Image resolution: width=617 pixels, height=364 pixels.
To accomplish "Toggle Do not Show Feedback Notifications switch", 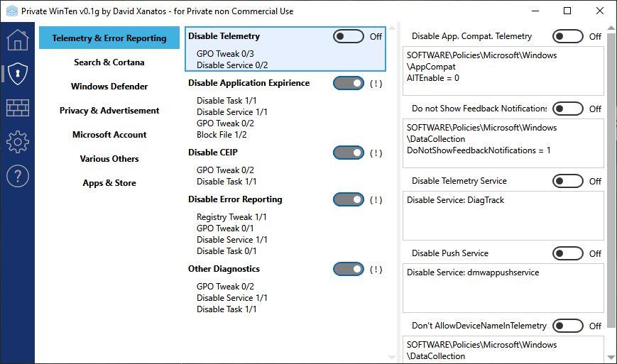I will point(567,109).
